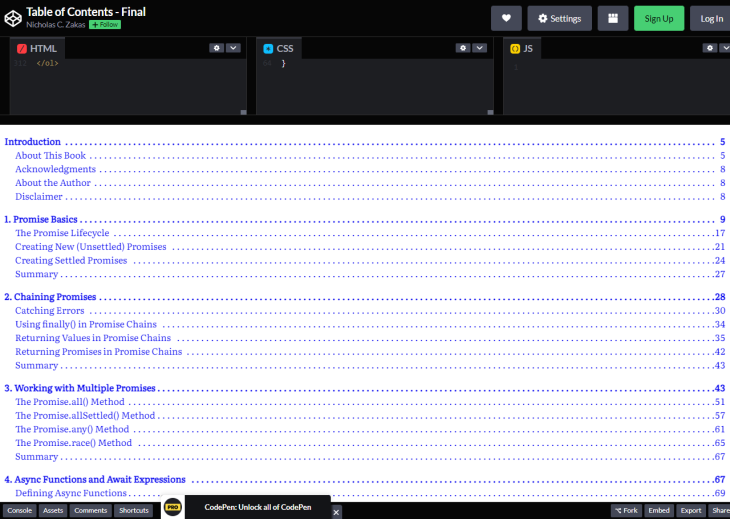The width and height of the screenshot is (730, 519).
Task: Expand the CSS editor dropdown chevron
Action: pyautogui.click(x=479, y=48)
